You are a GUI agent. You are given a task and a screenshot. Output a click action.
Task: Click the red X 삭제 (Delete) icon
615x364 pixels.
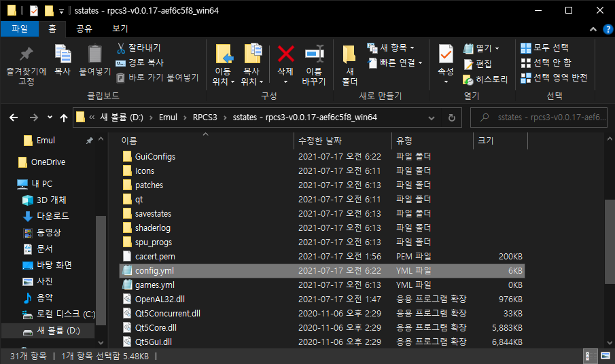tap(285, 54)
